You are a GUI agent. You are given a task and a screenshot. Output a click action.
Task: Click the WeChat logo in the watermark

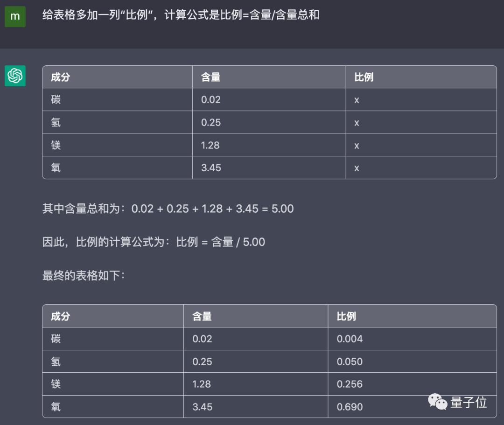point(437,402)
